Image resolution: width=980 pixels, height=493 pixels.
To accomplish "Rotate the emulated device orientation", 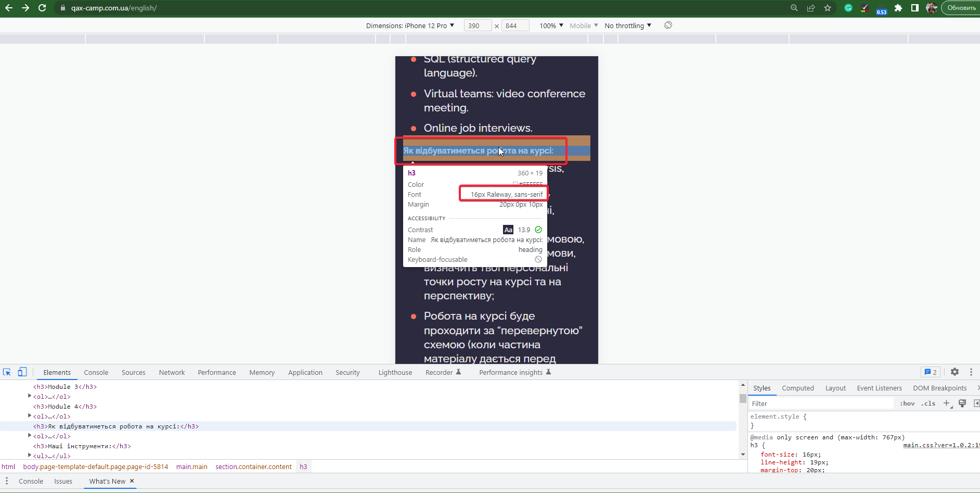I will 668,24.
